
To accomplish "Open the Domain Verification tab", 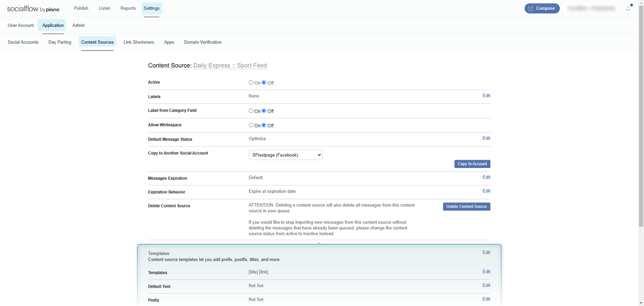I will point(203,42).
